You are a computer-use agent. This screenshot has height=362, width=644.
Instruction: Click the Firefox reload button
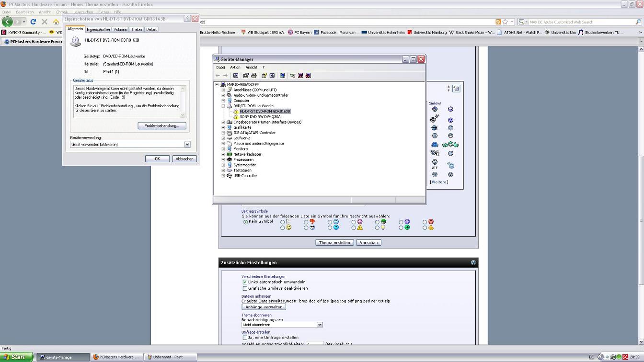(x=33, y=22)
